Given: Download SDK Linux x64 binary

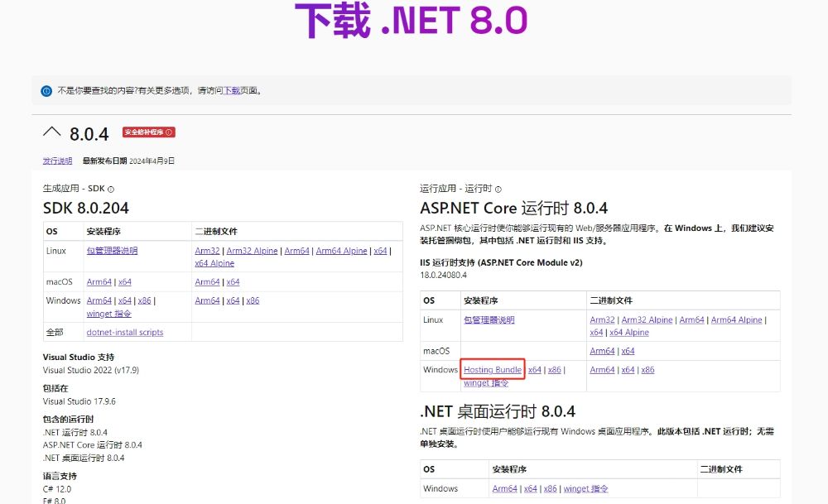Looking at the screenshot, I should pyautogui.click(x=380, y=251).
